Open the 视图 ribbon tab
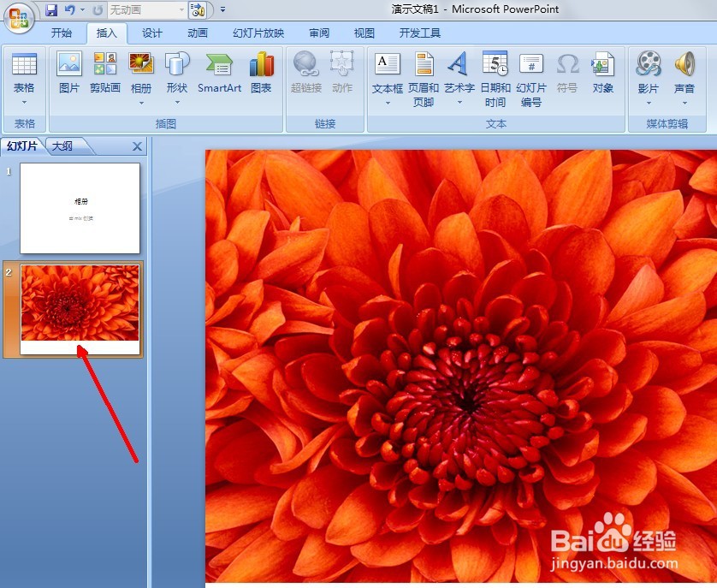The height and width of the screenshot is (588, 717). 364,33
